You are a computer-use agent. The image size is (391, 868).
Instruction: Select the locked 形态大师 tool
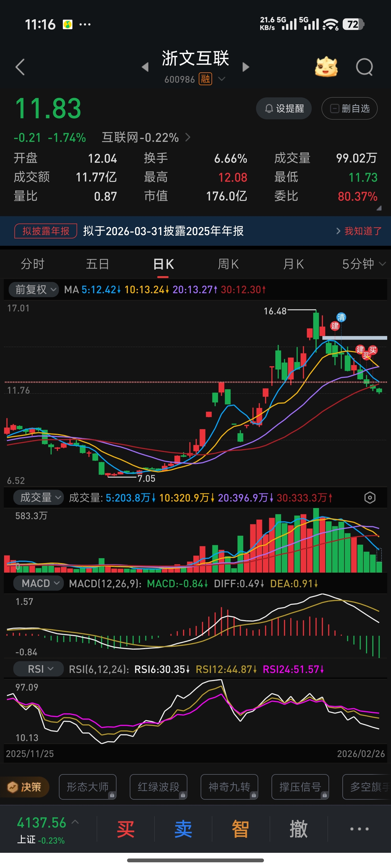(88, 787)
